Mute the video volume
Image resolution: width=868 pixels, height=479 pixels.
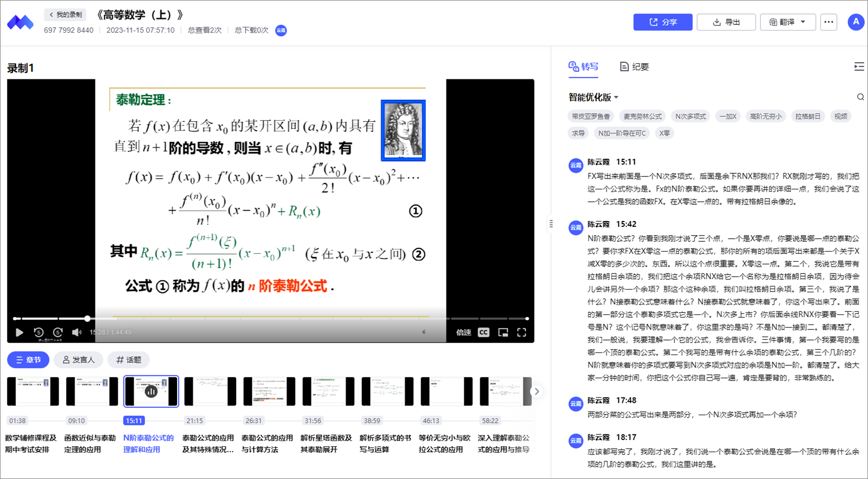coord(77,332)
